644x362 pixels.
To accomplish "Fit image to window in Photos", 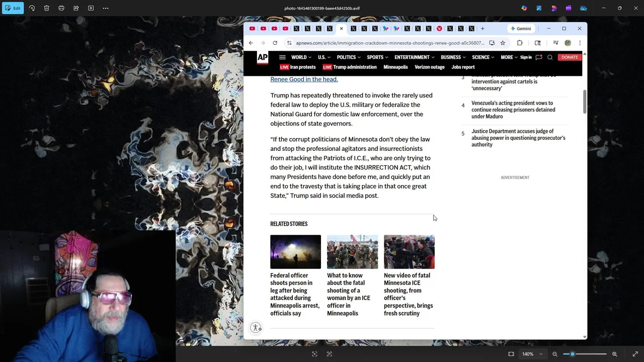I will [x=511, y=354].
